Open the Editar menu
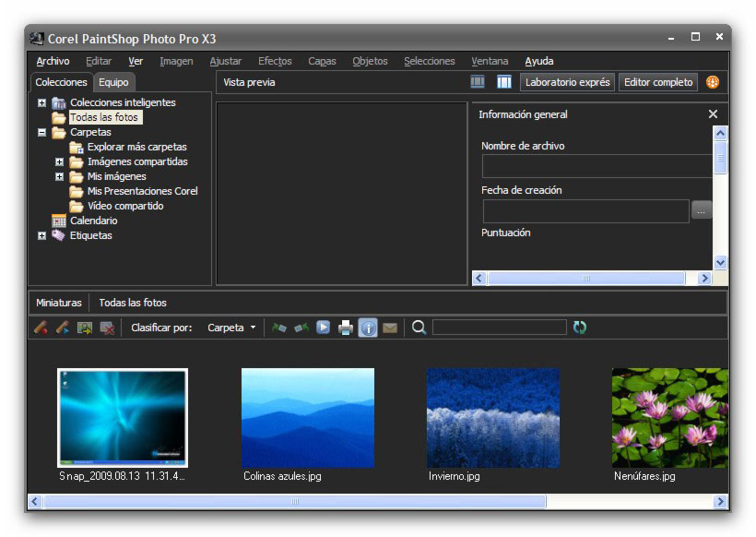The height and width of the screenshot is (537, 756). pos(99,61)
